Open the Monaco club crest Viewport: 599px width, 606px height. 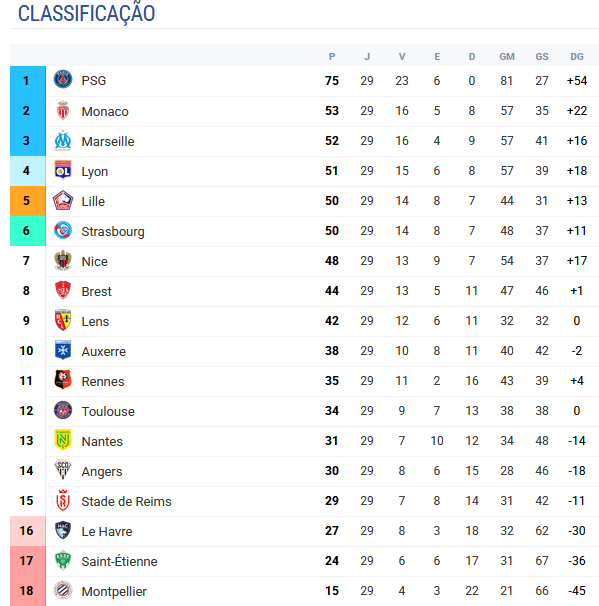click(63, 111)
